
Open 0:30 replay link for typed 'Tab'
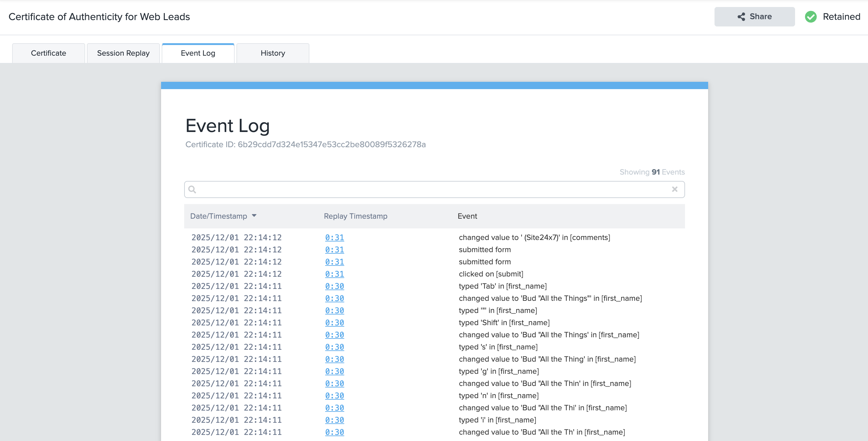[334, 286]
